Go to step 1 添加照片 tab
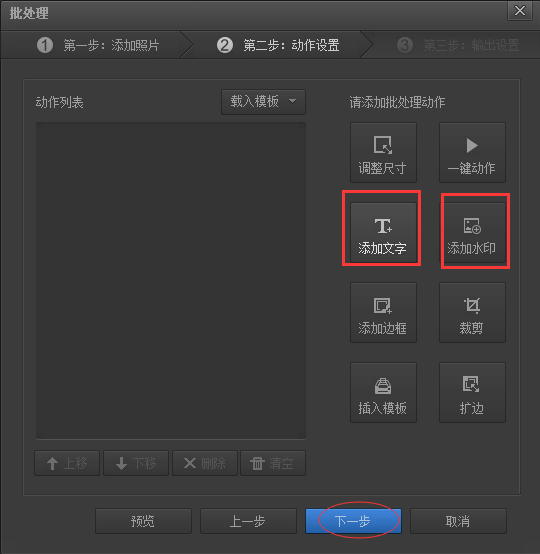Screen dimensions: 540x554 [x=98, y=45]
